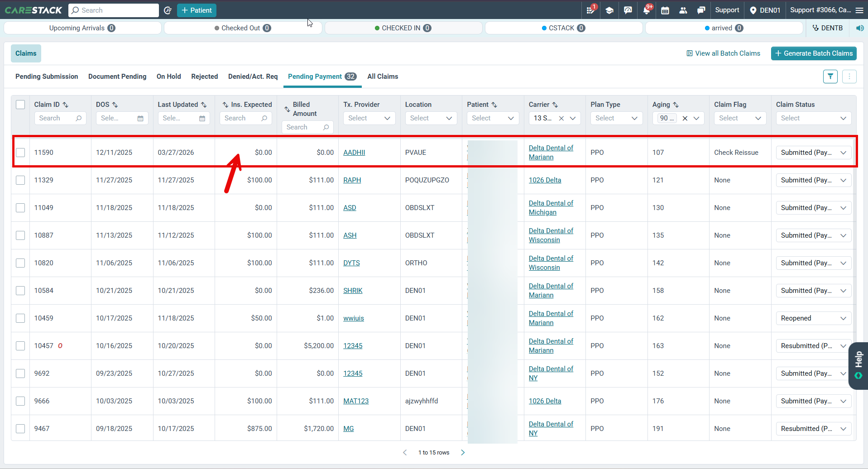Sort by Billed Amount using its sort icon
The image size is (868, 469).
coord(287,109)
